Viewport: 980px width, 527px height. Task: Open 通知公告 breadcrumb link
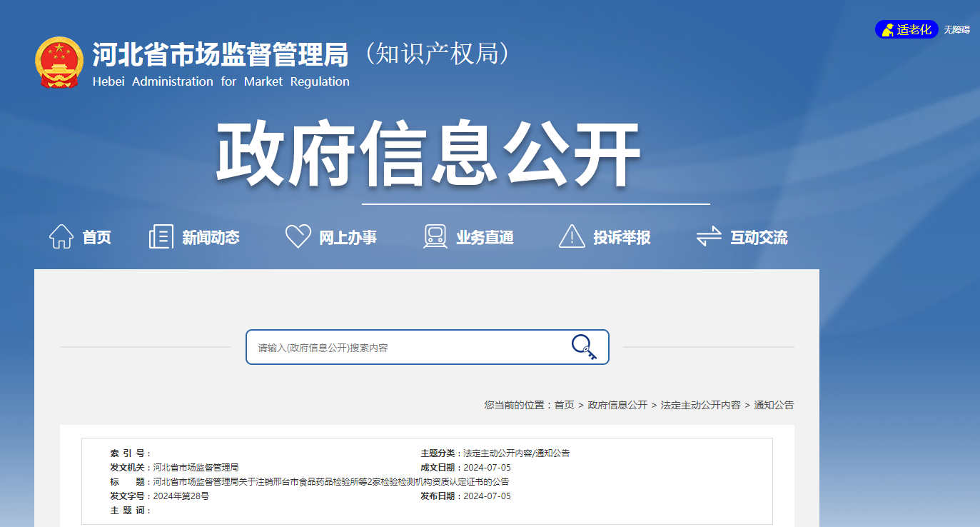click(774, 405)
